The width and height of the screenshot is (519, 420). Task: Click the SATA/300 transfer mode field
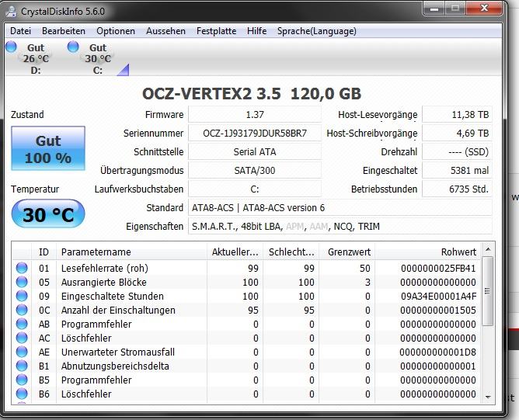tap(255, 170)
